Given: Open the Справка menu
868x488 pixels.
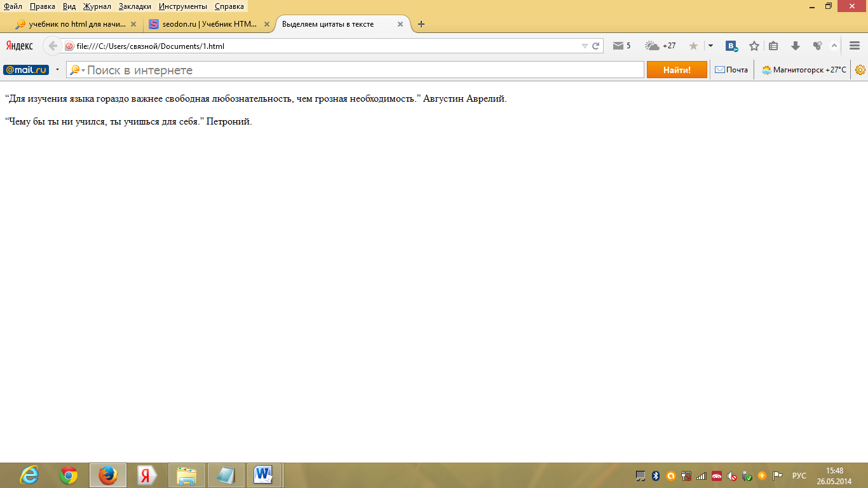Looking at the screenshot, I should 229,6.
